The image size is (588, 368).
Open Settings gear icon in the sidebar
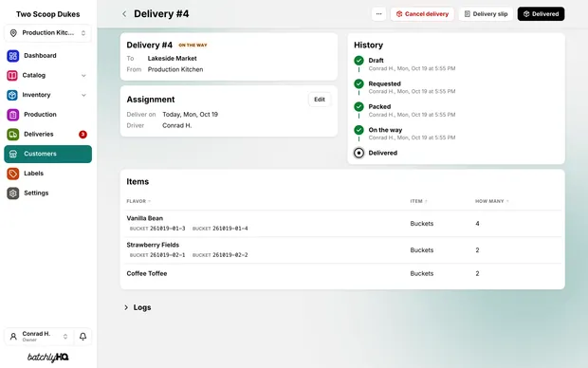[x=12, y=193]
